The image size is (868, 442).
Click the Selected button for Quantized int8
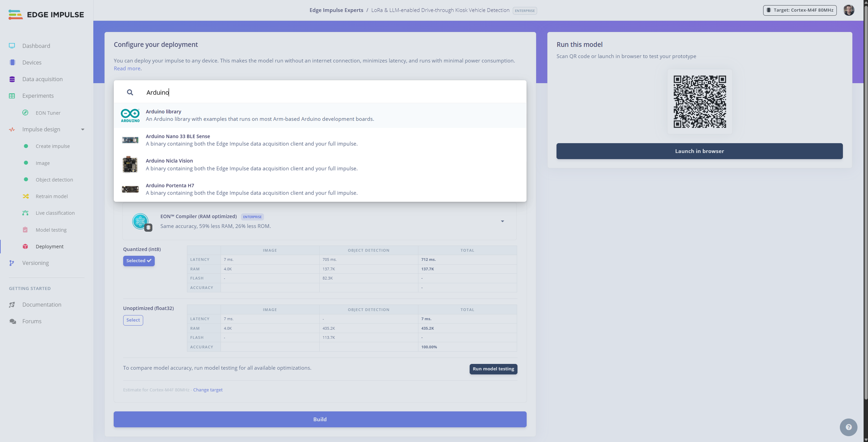pyautogui.click(x=139, y=261)
